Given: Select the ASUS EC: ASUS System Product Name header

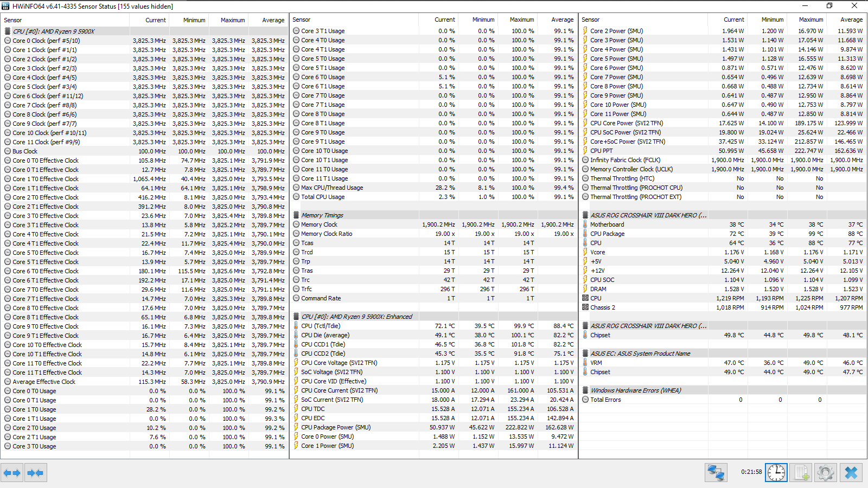Looking at the screenshot, I should (723, 354).
